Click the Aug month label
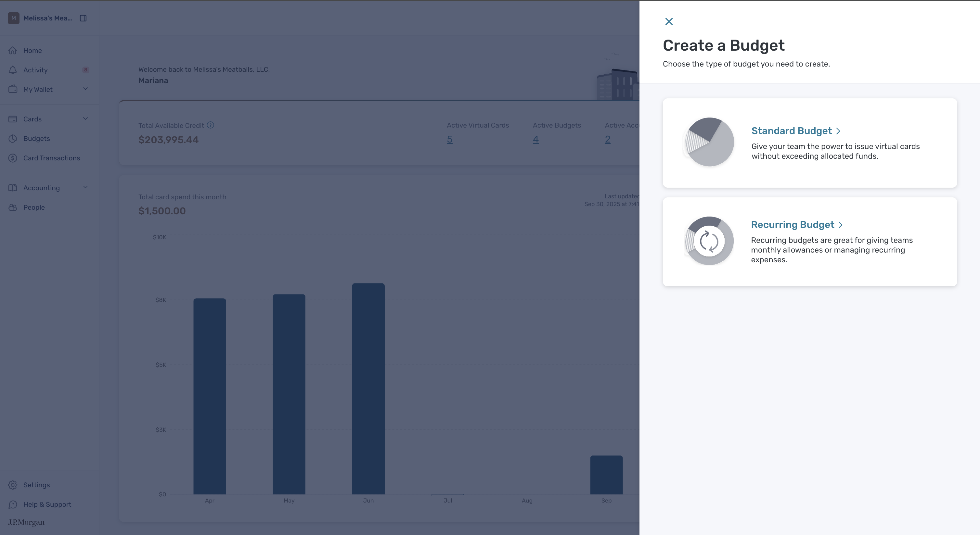980x535 pixels. point(527,500)
